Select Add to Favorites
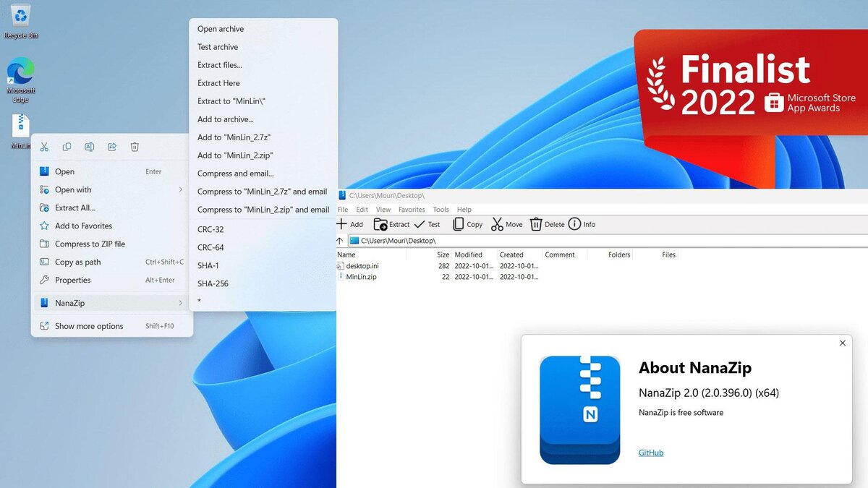Image resolution: width=868 pixels, height=488 pixels. point(112,226)
